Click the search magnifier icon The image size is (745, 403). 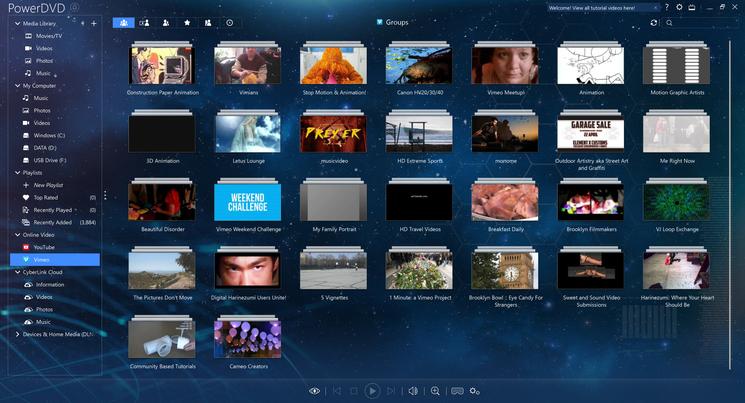click(x=669, y=22)
